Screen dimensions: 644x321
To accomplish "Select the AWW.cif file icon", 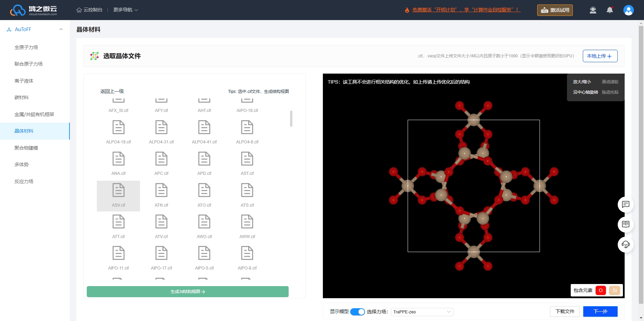I will click(x=247, y=222).
